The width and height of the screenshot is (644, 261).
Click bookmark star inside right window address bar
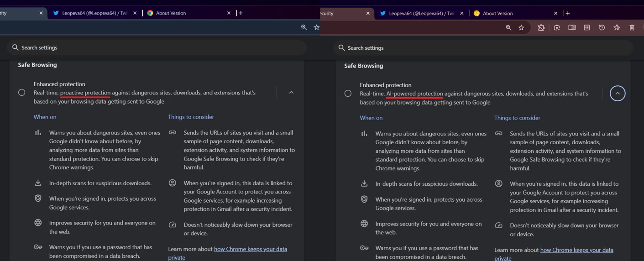click(521, 28)
